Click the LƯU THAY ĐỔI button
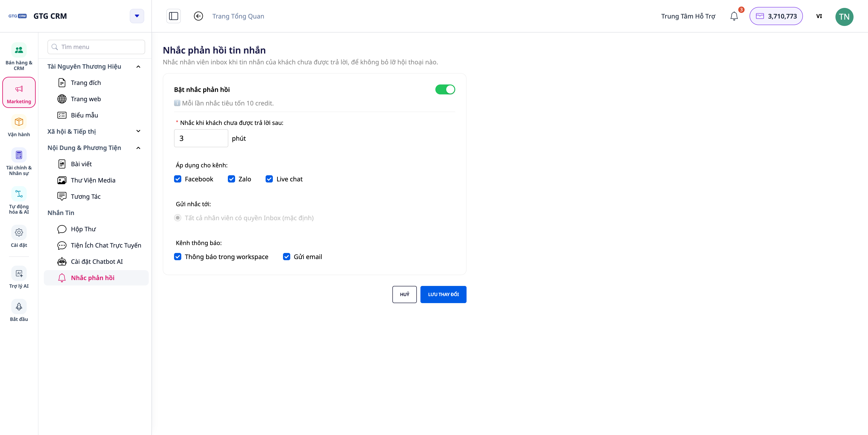 pos(443,295)
